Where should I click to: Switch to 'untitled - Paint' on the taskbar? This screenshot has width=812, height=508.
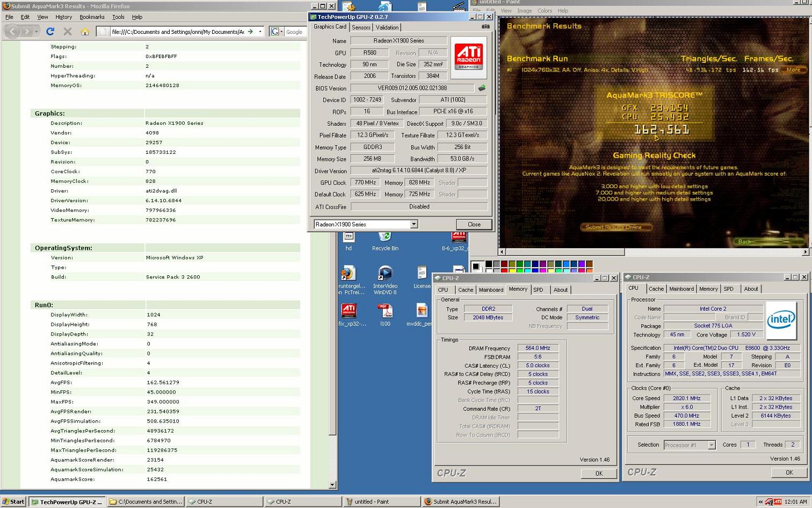381,502
